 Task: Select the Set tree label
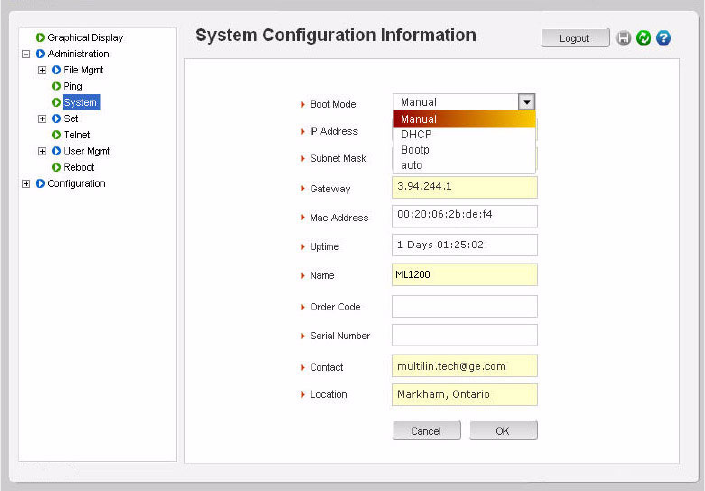pos(71,119)
